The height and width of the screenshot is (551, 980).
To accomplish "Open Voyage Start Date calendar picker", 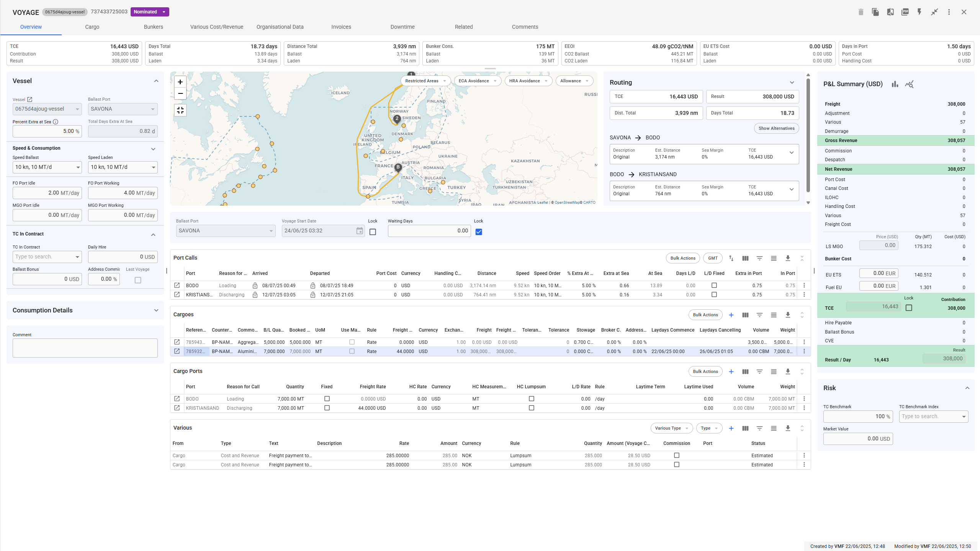I will point(360,231).
